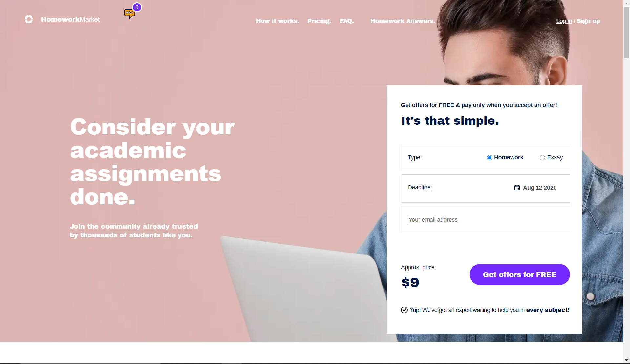The width and height of the screenshot is (630, 364).
Task: Expand the pricing details section
Action: [x=319, y=21]
